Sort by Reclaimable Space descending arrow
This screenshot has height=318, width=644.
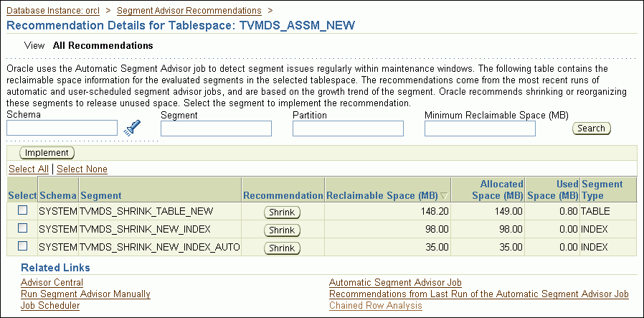[x=444, y=196]
